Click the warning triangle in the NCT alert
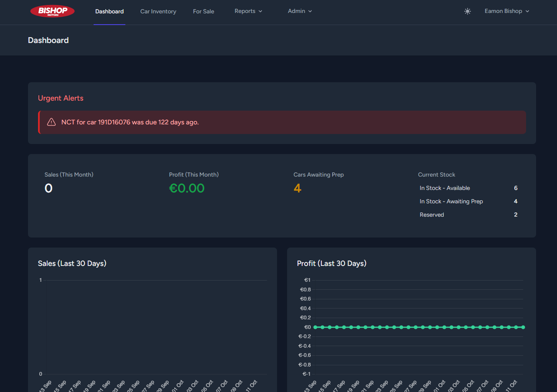557x392 pixels. point(51,122)
